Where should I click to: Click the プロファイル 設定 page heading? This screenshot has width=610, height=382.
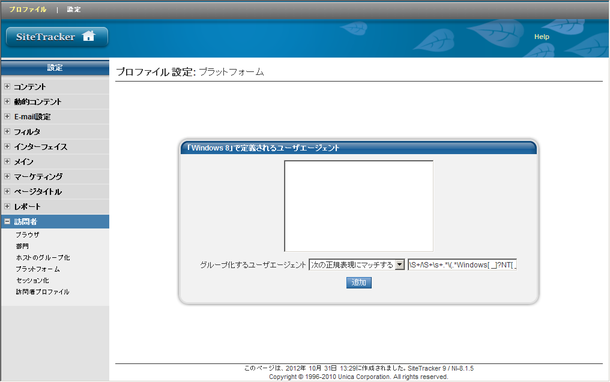190,72
